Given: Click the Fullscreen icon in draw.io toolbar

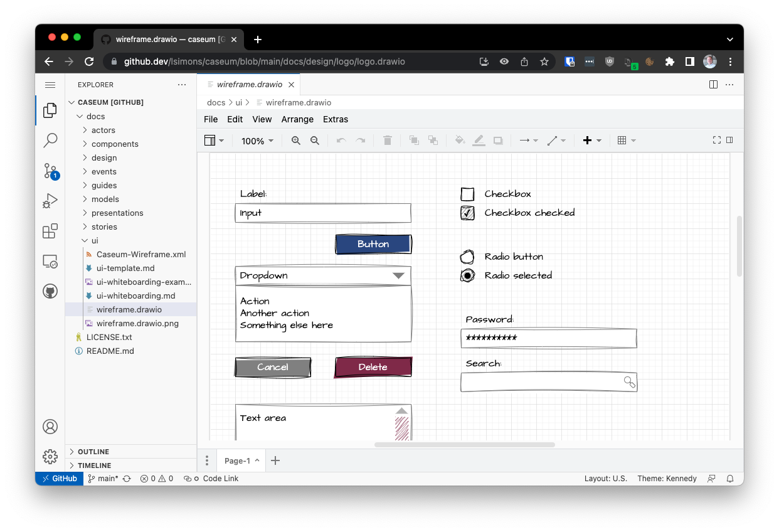Looking at the screenshot, I should [x=717, y=141].
